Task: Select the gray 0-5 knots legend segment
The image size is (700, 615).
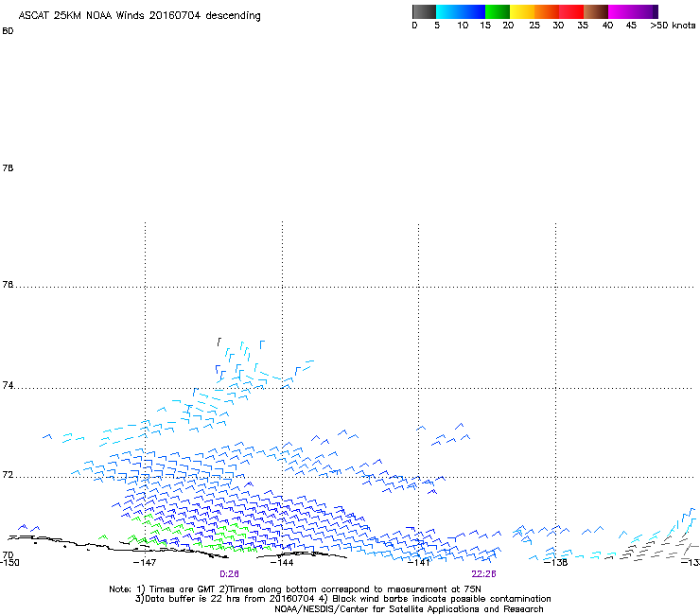Action: [x=424, y=11]
